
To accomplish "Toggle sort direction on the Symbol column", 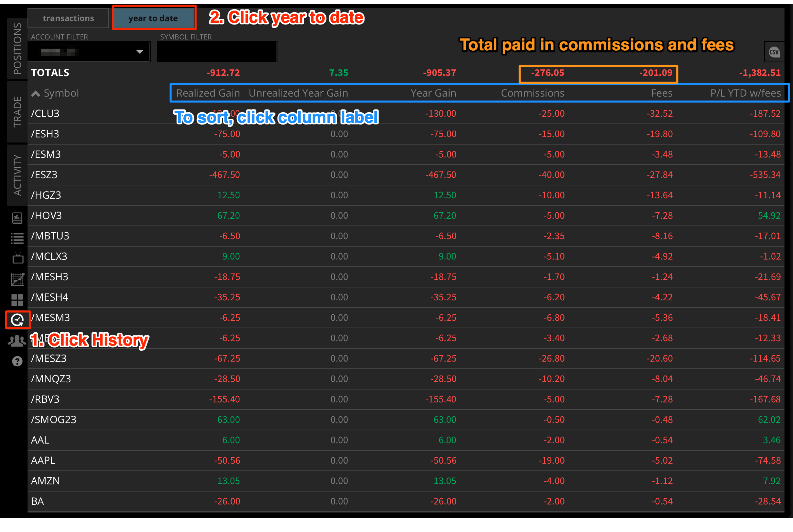I will 61,93.
